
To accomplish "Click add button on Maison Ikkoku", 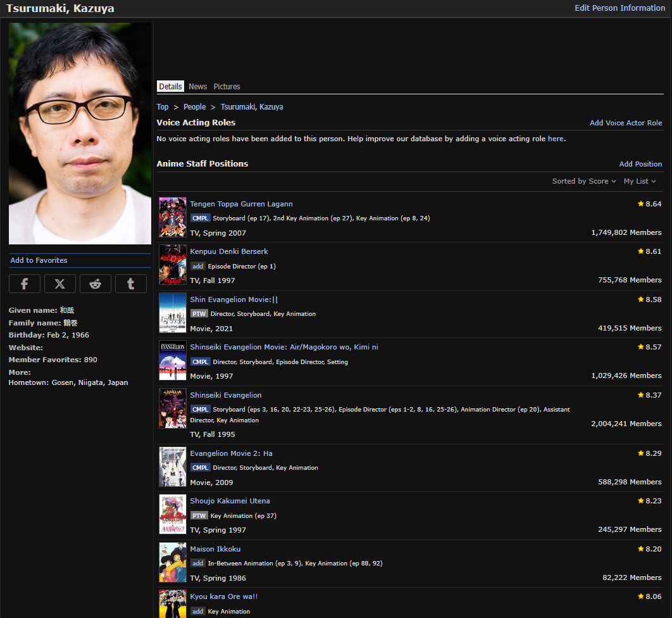I will coord(197,564).
